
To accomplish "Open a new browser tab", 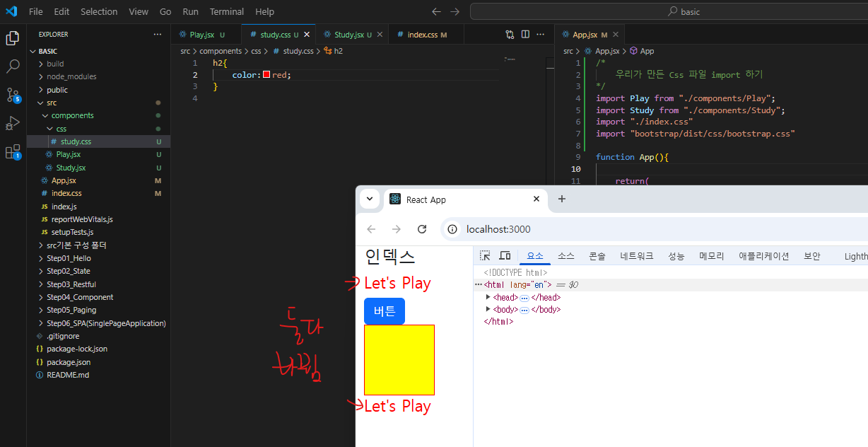I will [x=562, y=199].
